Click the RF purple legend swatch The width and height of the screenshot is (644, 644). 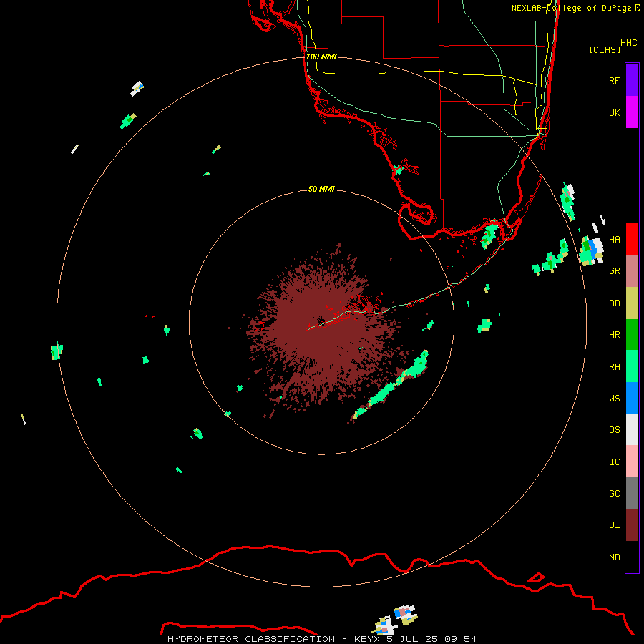tap(632, 80)
